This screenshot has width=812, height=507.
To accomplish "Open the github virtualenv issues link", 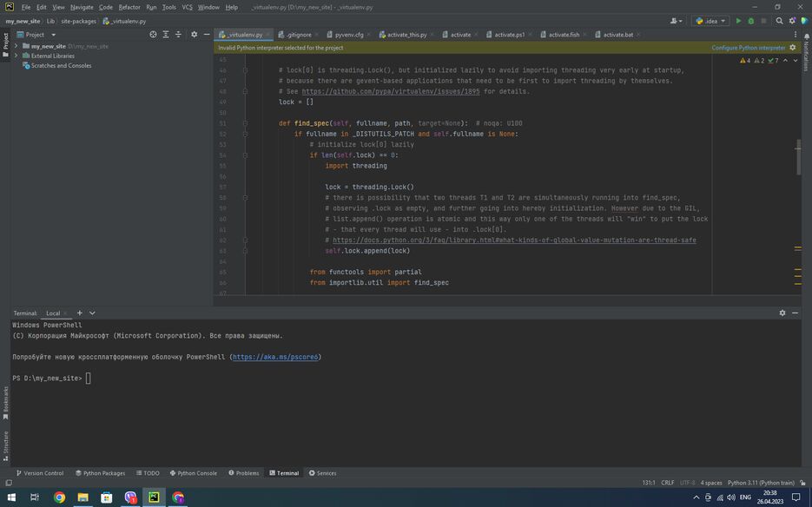I will point(391,91).
